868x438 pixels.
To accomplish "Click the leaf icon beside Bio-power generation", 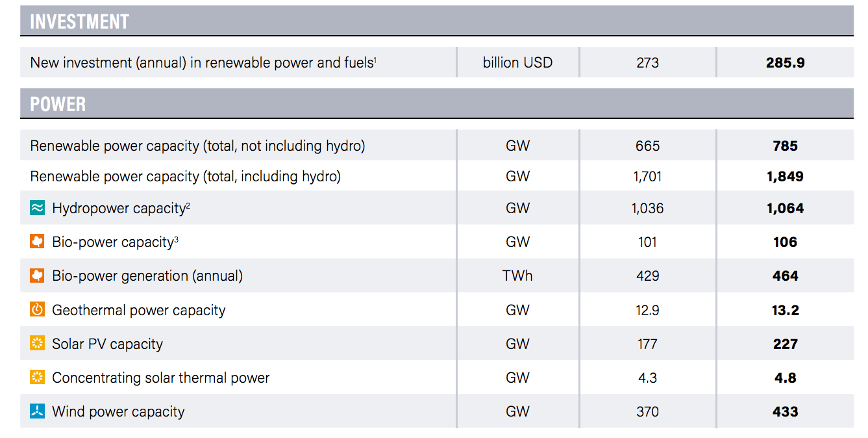I will 38,276.
